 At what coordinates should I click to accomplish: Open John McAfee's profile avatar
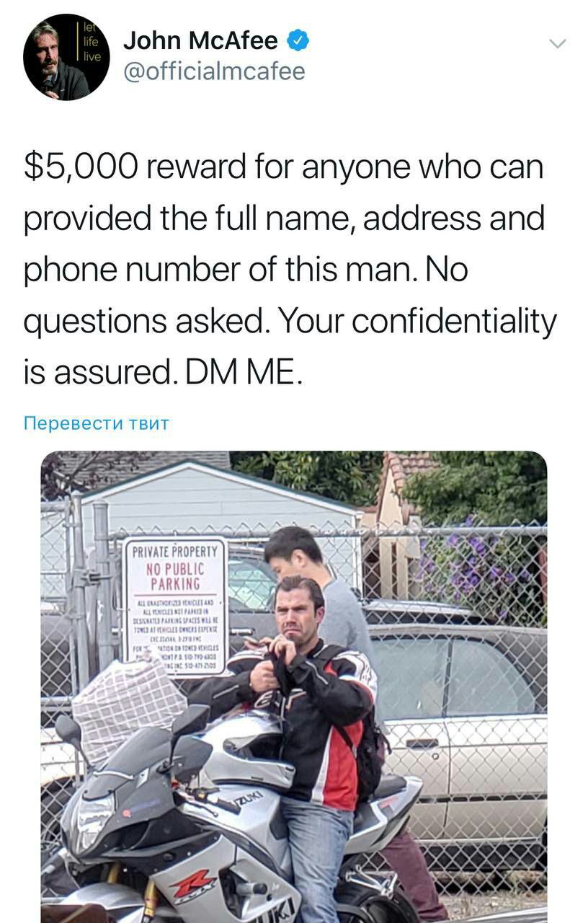point(66,57)
